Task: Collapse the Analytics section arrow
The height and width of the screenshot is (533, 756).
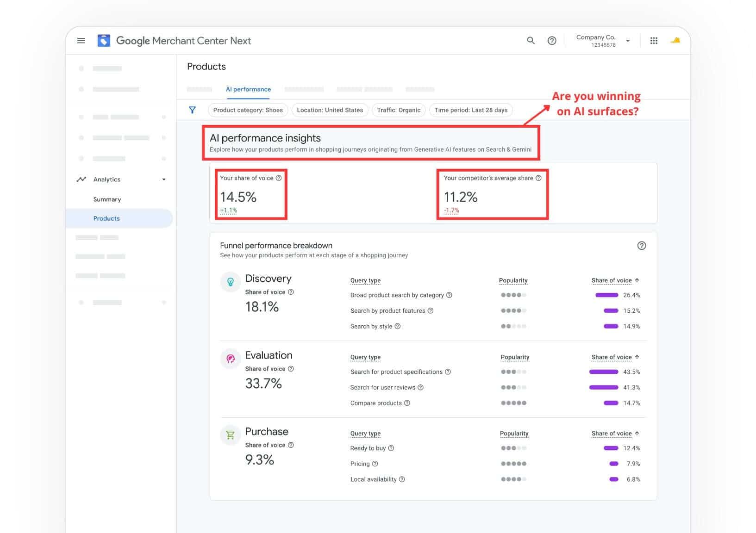Action: (164, 180)
